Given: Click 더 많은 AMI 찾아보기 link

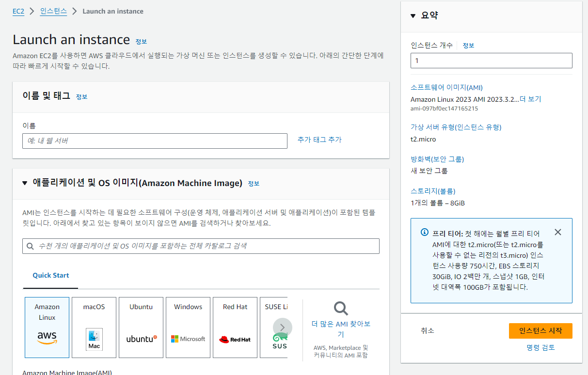Looking at the screenshot, I should pos(341,329).
